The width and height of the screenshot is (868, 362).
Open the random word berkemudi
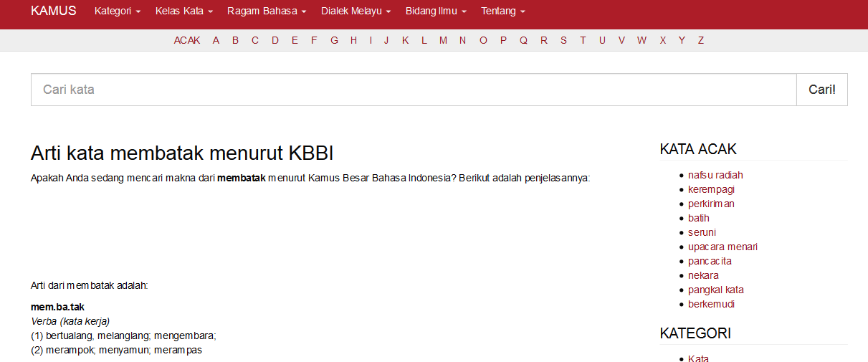click(711, 304)
